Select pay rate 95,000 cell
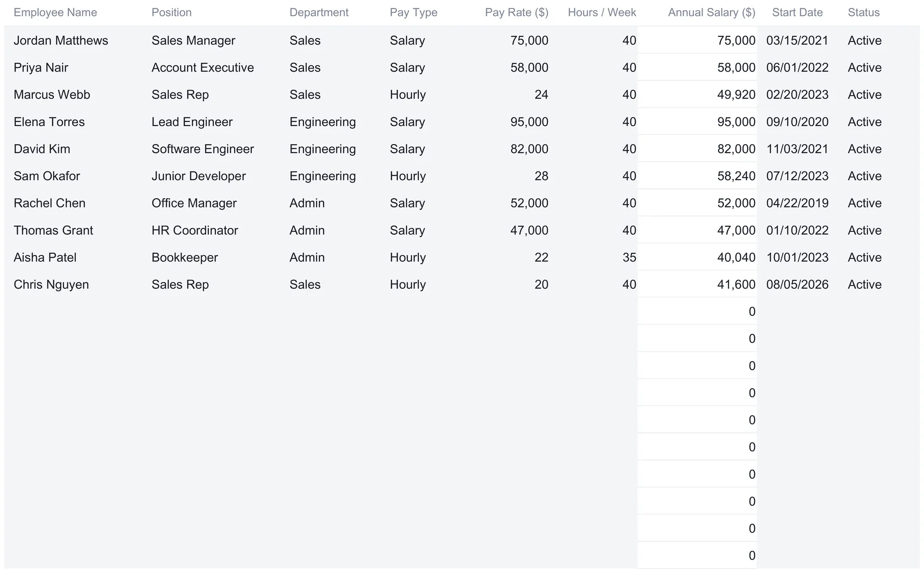This screenshot has height=573, width=924. (x=529, y=122)
